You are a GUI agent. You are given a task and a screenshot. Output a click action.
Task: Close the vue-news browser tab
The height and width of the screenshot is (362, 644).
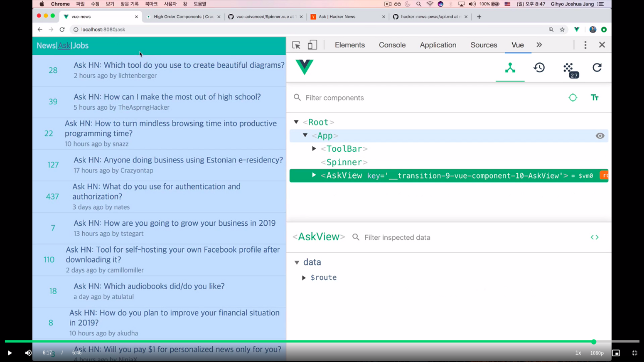click(136, 17)
